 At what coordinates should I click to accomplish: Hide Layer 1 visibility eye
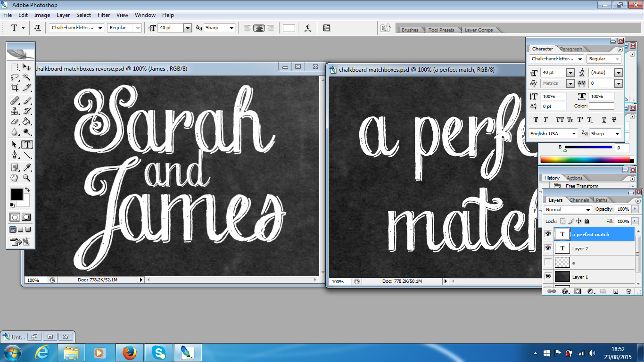pos(548,276)
